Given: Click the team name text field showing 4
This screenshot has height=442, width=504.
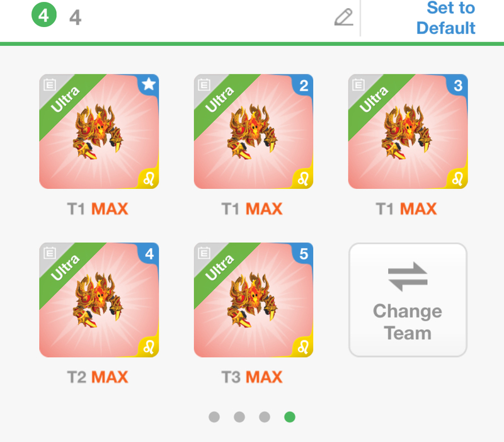Looking at the screenshot, I should (x=199, y=18).
